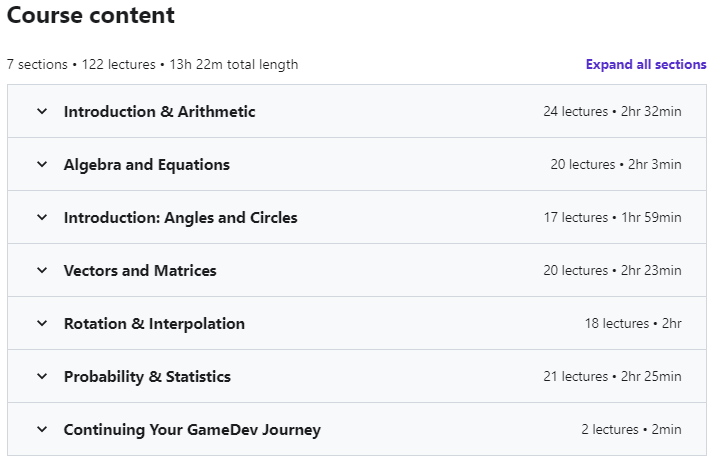Expand the Introduction & Arithmetic chevron

point(41,112)
